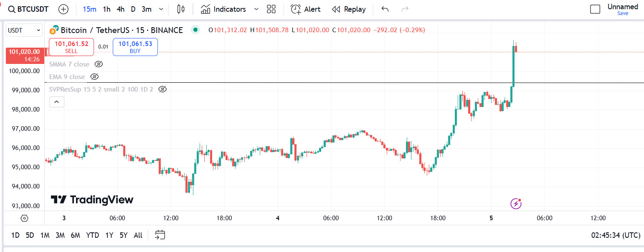Screen dimensions: 644x252
Task: Click the Bitcoin / TetherUS chart title
Action: coord(122,30)
